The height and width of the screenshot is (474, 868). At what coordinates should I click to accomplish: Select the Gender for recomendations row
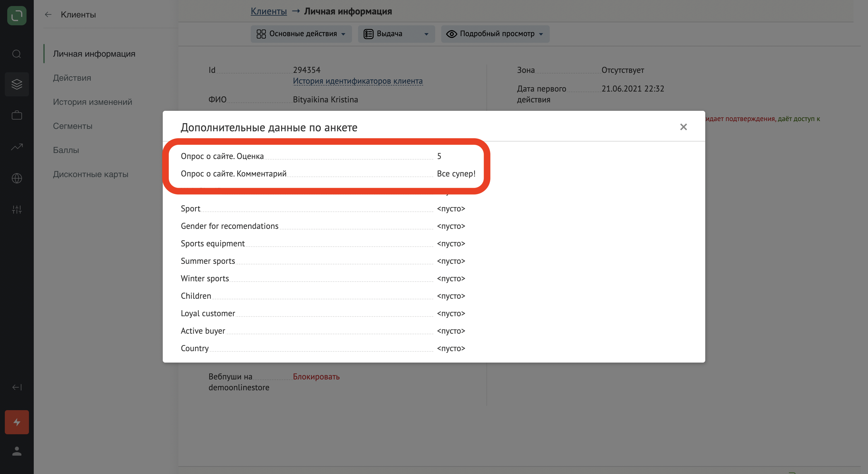click(323, 226)
